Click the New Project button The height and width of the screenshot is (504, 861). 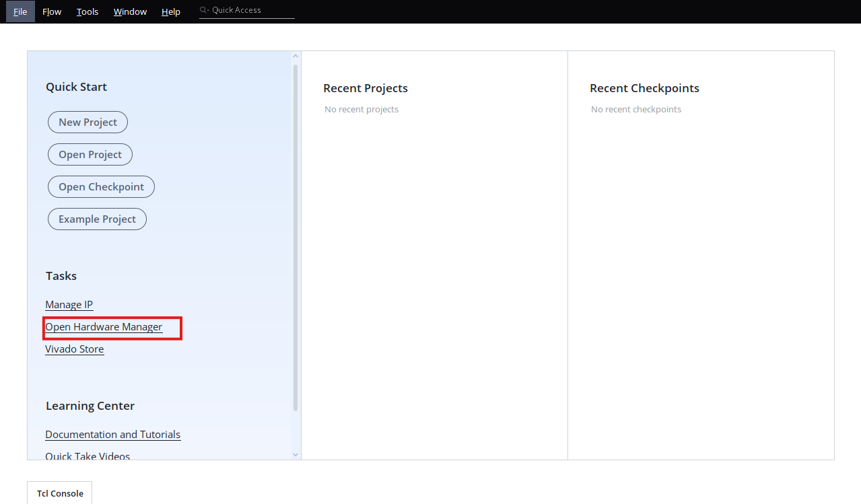(88, 122)
